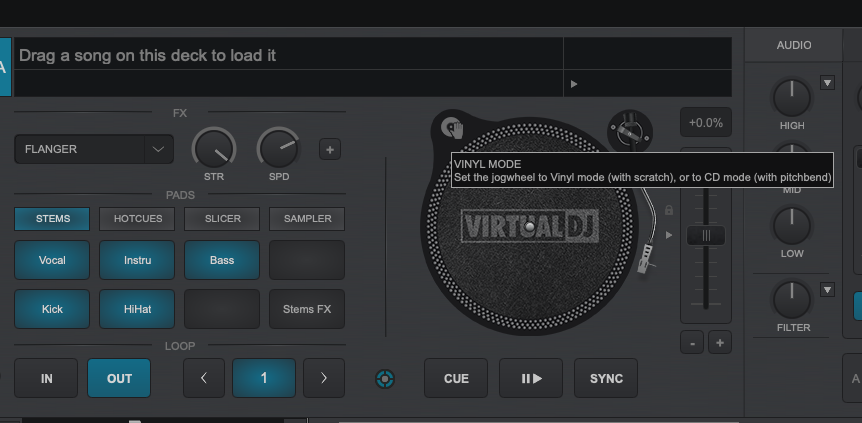862x423 pixels.
Task: Open the FLANGER effect dropdown arrow
Action: pyautogui.click(x=158, y=149)
